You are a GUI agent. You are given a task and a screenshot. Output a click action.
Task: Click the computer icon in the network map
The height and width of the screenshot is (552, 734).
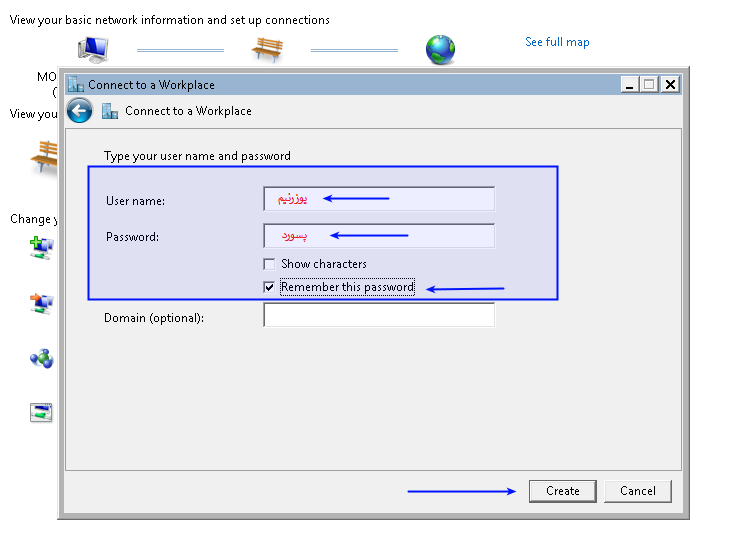coord(93,48)
